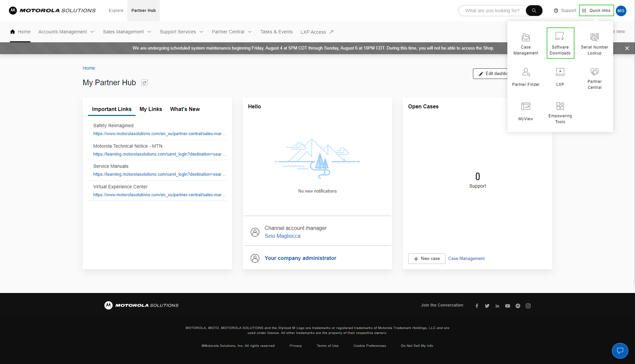The height and width of the screenshot is (364, 635).
Task: Click the Support link in header
Action: point(565,11)
